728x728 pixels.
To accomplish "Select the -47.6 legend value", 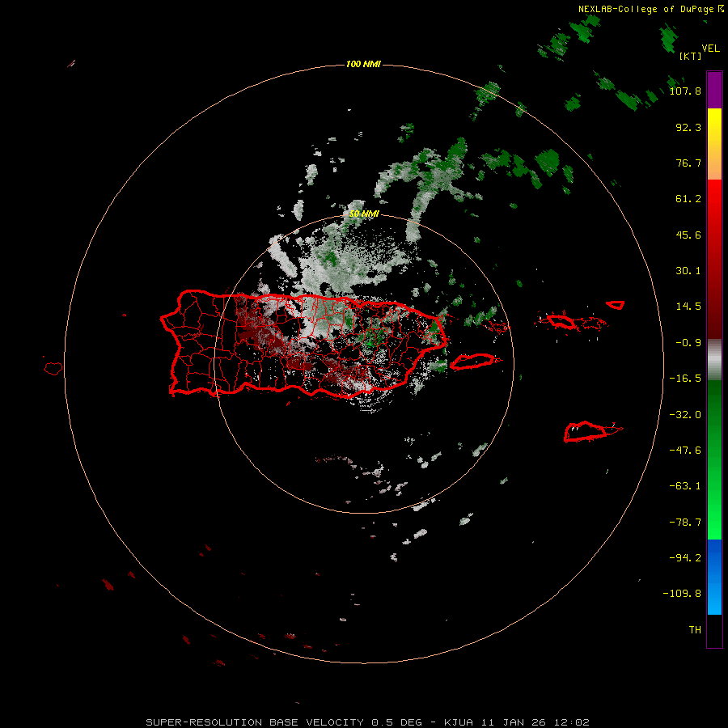I will point(685,451).
